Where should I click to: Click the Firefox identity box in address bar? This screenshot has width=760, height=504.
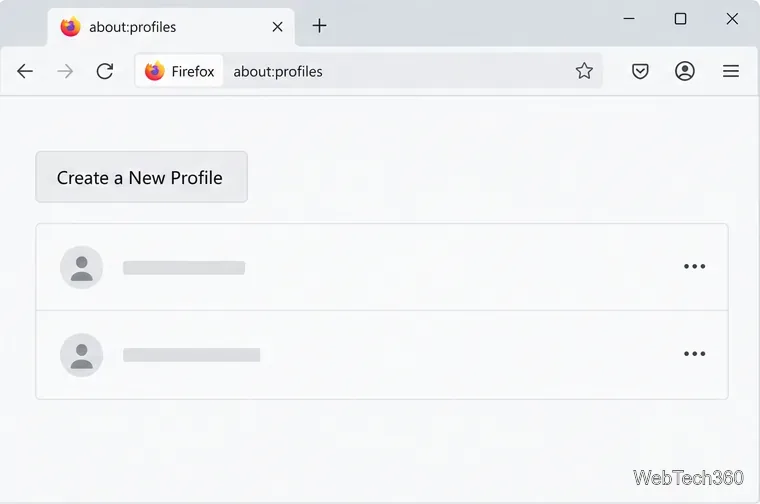point(179,71)
